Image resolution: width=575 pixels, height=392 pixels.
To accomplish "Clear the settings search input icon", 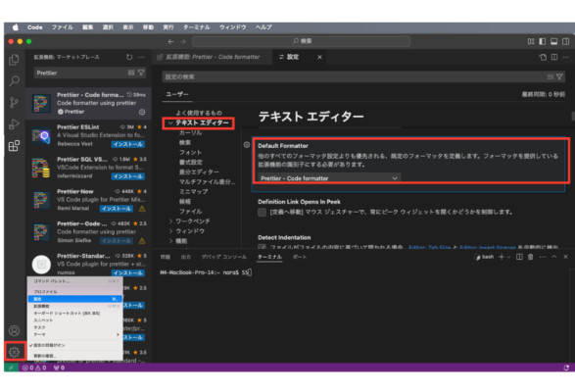I will click(x=551, y=76).
